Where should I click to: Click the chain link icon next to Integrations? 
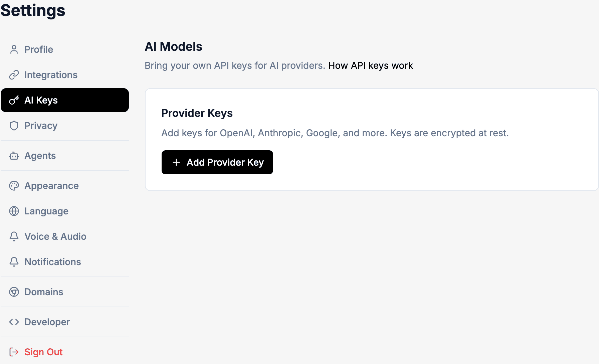point(14,75)
